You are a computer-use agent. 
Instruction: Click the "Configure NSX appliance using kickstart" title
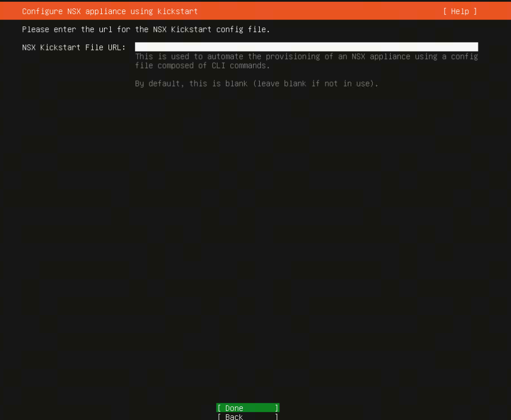[x=110, y=11]
